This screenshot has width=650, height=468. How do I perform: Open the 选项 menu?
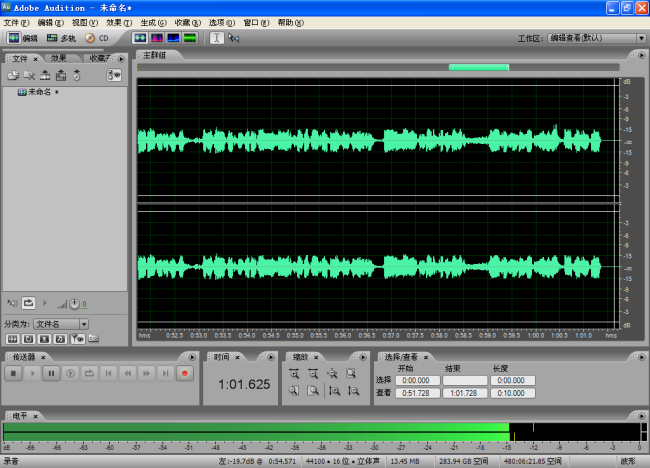222,23
